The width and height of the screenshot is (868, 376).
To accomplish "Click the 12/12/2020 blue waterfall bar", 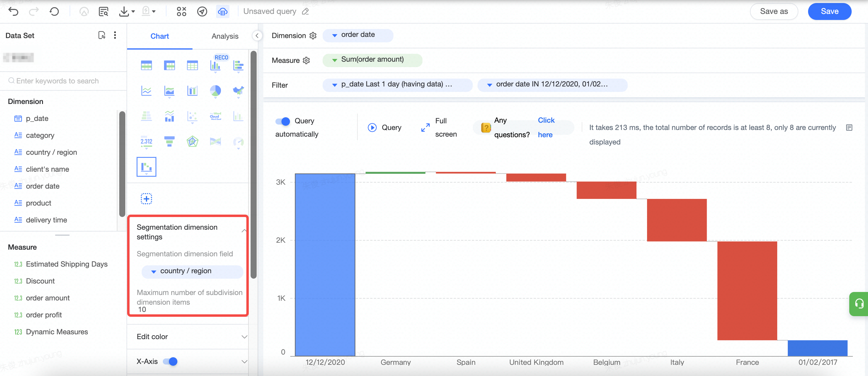I will tap(325, 264).
